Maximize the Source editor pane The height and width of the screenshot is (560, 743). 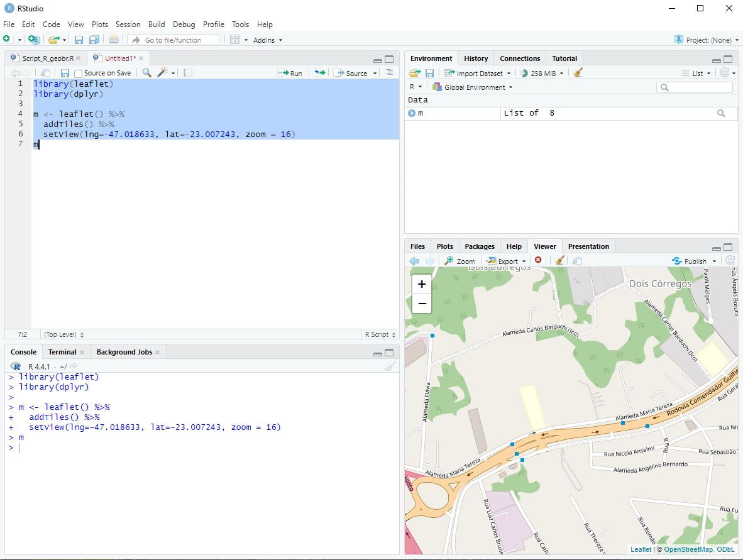point(389,59)
